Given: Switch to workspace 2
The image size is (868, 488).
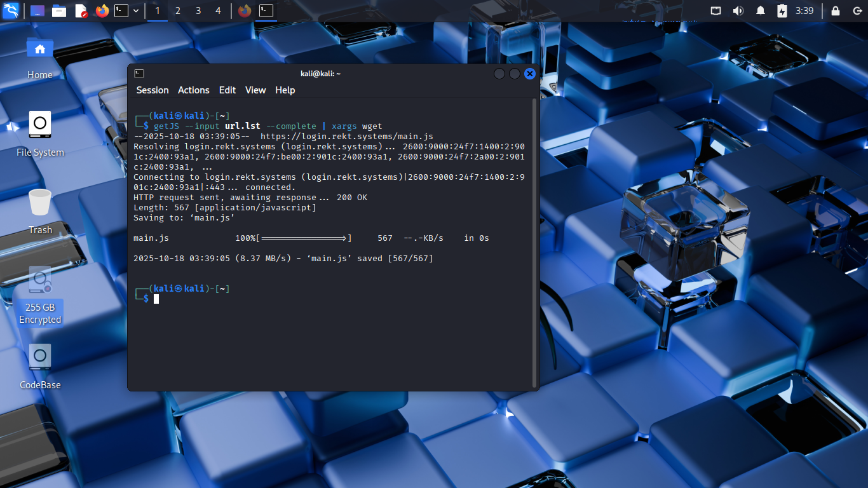Looking at the screenshot, I should (177, 11).
